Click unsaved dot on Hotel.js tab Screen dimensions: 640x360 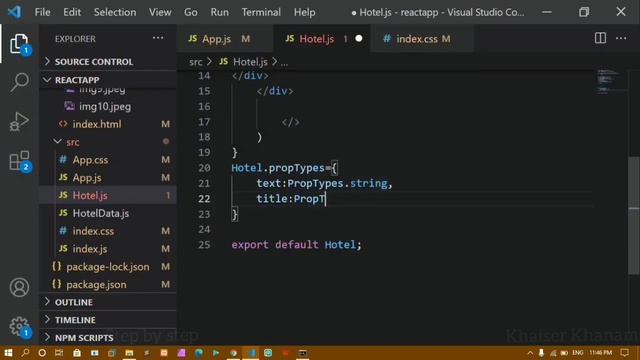[359, 38]
